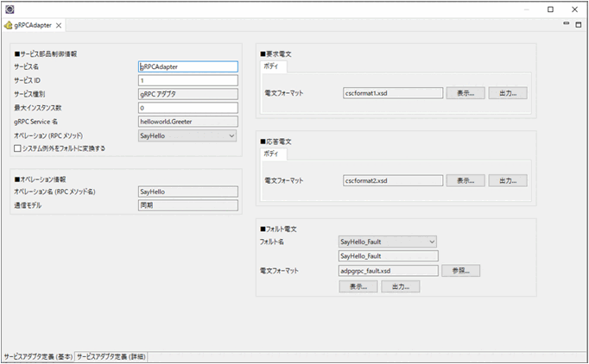Screen dimensions: 589x364
Task: Click the application icon in title bar
Action: [x=9, y=9]
